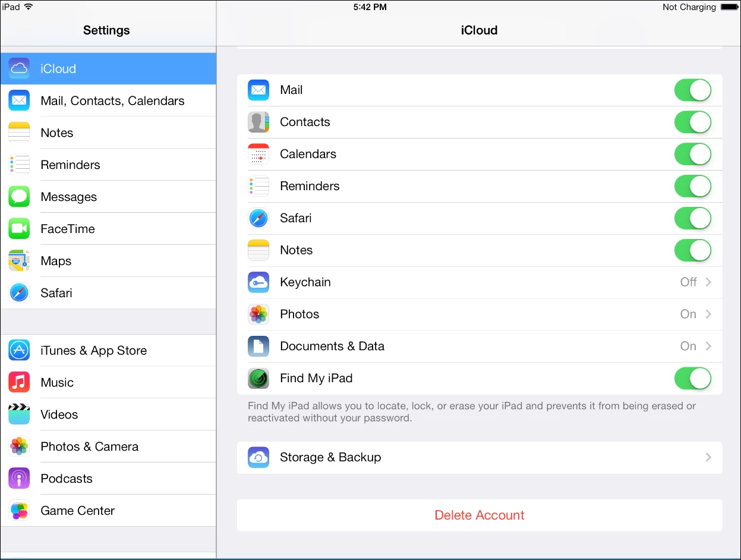Select Podcasts in Settings sidebar
Viewport: 741px width, 560px height.
click(x=108, y=479)
